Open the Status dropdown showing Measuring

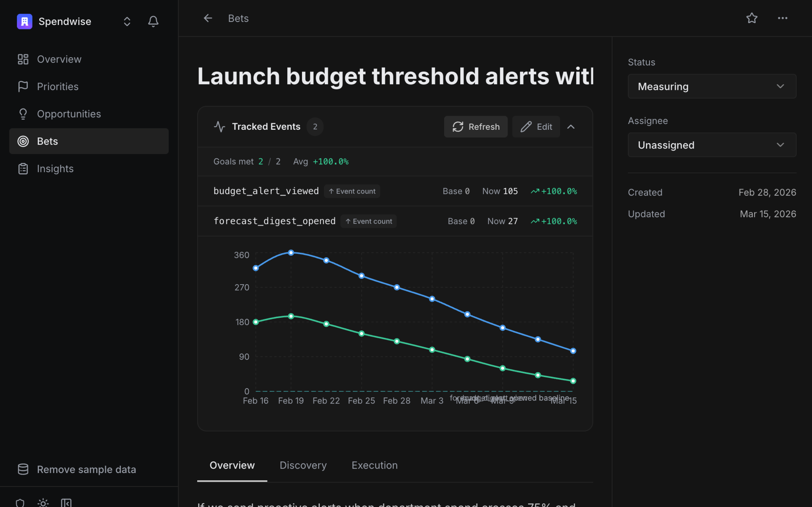pyautogui.click(x=711, y=86)
